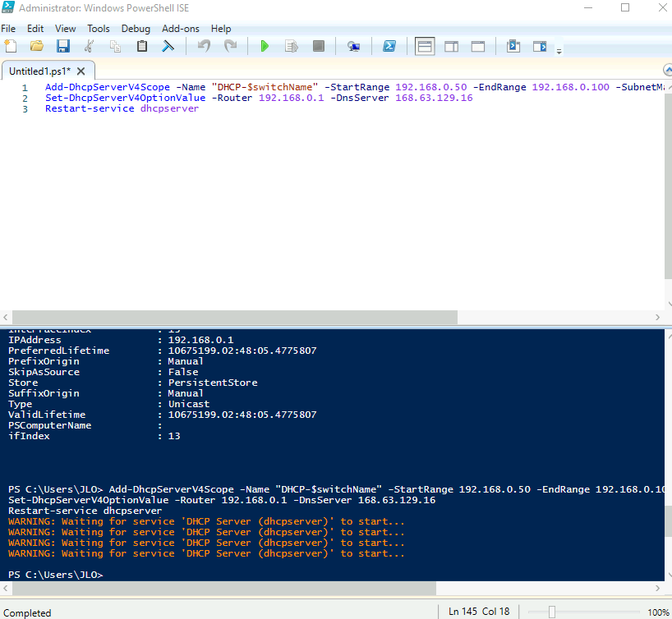
Task: Click the 168.63.129.16 DNS value in script
Action: 434,98
